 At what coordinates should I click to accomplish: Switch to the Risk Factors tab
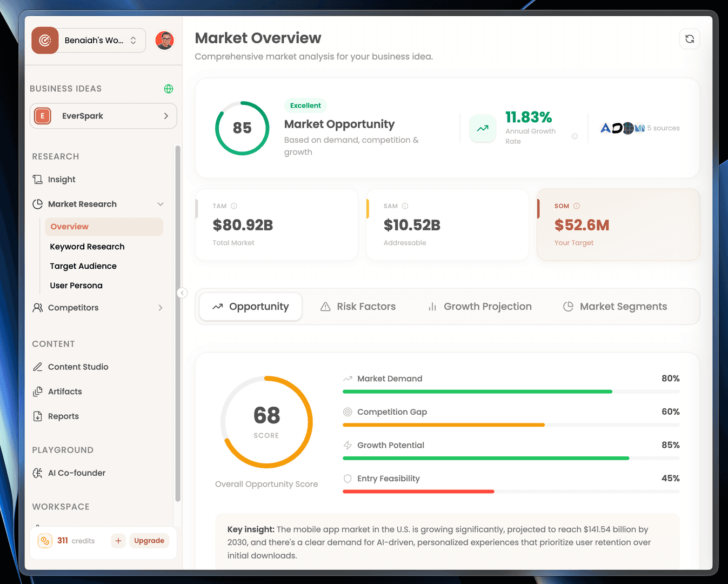click(358, 307)
